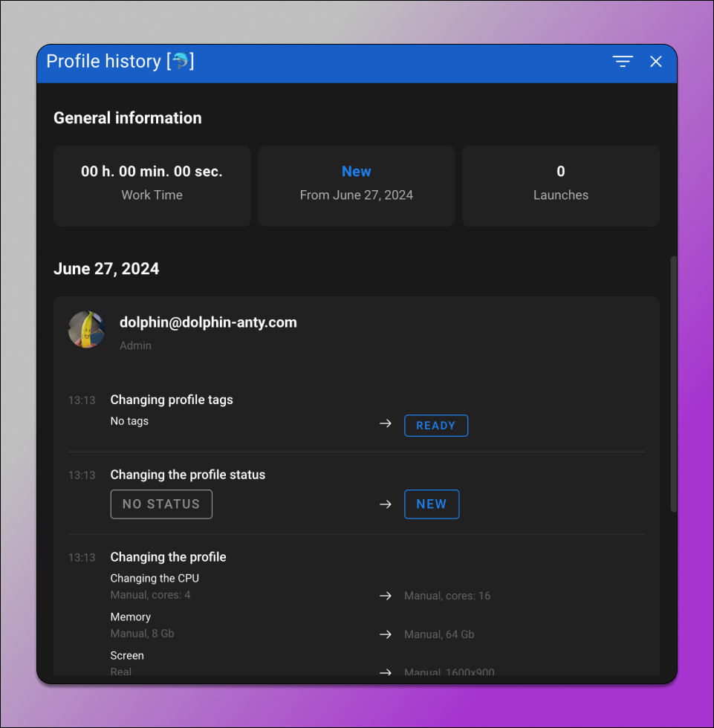
Task: Click the dolphin emoji in the title
Action: click(x=180, y=60)
